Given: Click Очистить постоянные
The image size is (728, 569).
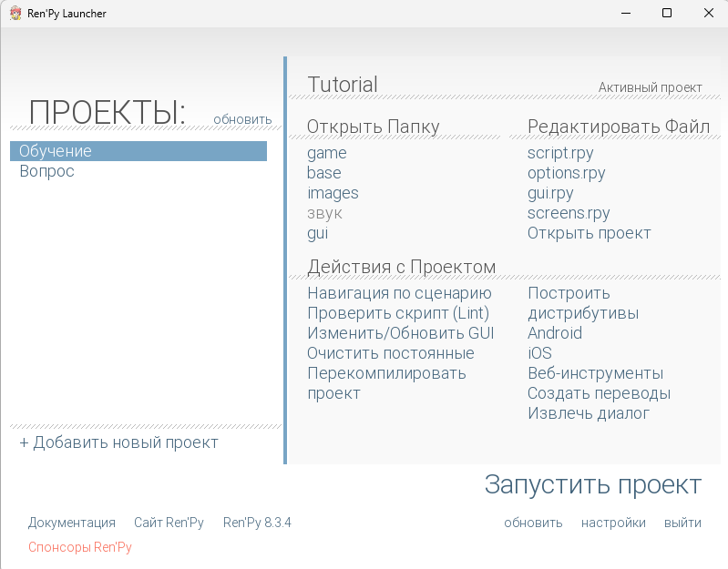Looking at the screenshot, I should coord(391,353).
